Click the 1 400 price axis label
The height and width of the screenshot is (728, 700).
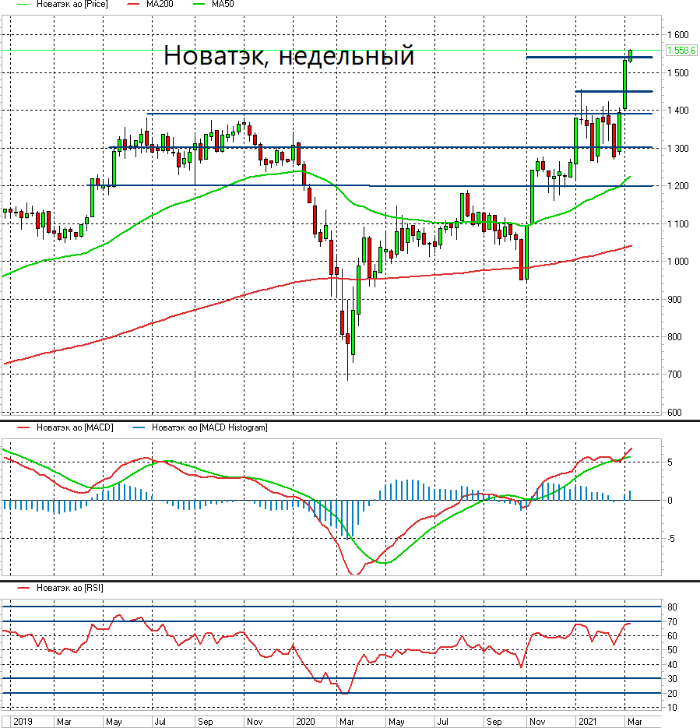(678, 111)
